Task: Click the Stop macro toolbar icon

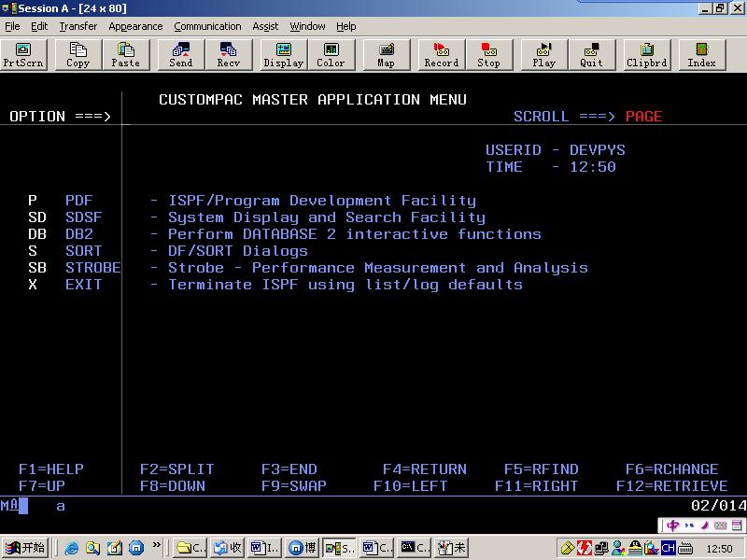Action: click(489, 55)
